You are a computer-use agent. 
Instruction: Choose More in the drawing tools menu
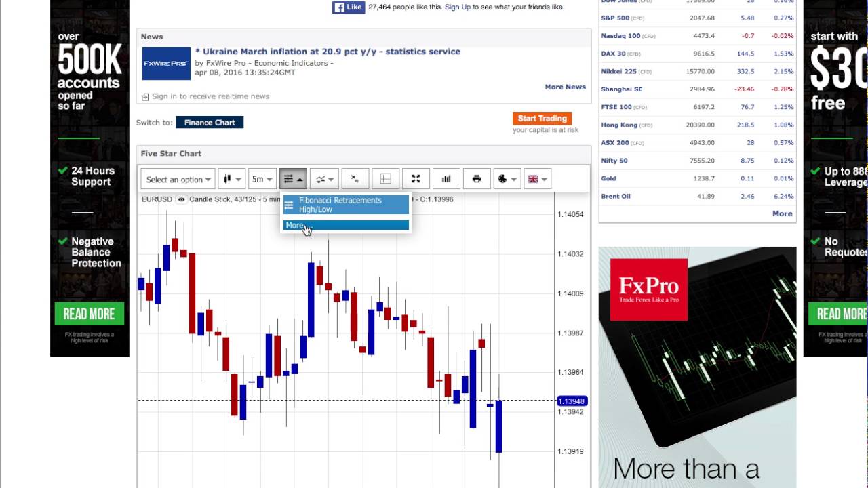(x=346, y=225)
